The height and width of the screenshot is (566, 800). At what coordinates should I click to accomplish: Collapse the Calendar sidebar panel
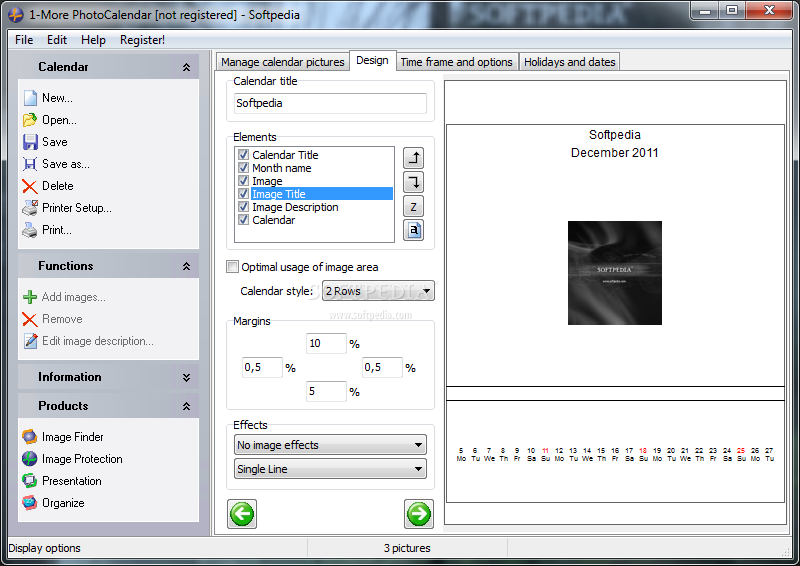186,67
